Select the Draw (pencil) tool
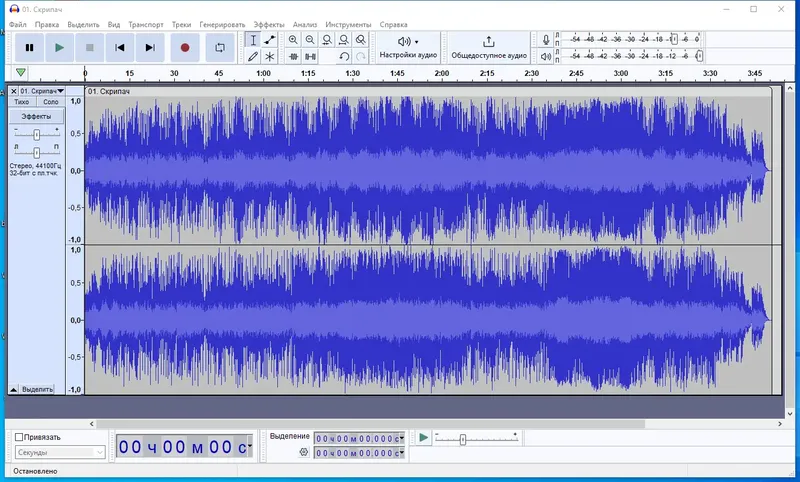The height and width of the screenshot is (482, 800). click(x=253, y=56)
